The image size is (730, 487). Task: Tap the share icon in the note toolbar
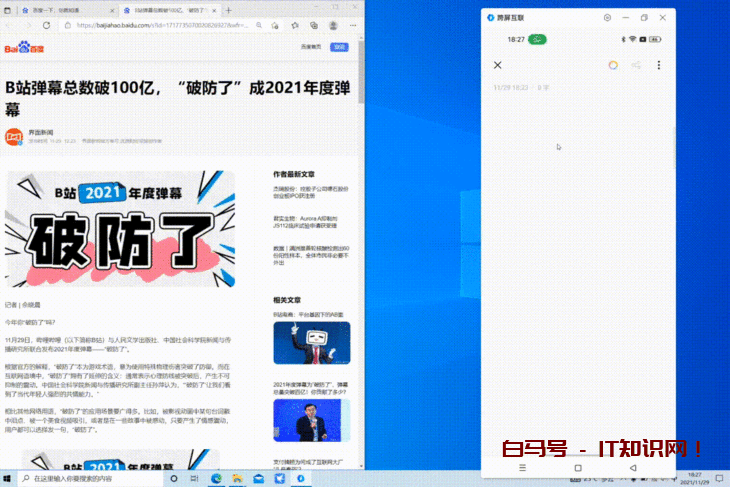click(x=636, y=65)
